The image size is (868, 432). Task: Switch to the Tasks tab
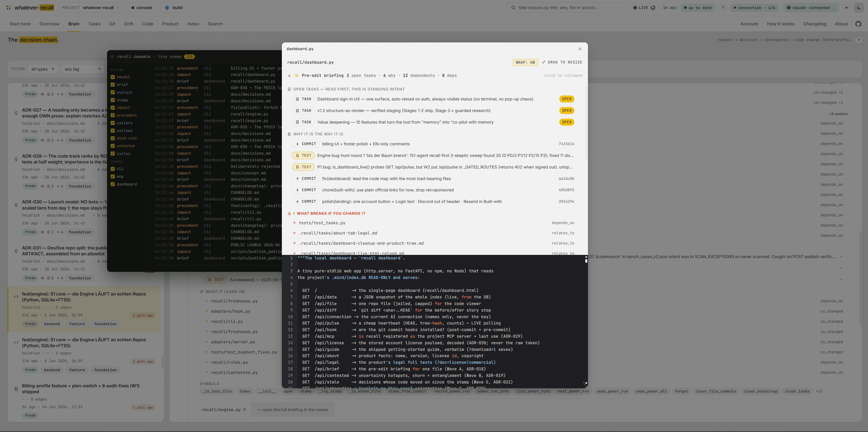point(94,24)
